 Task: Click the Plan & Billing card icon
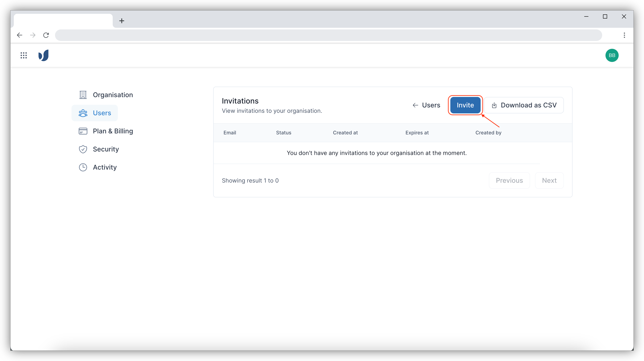[83, 131]
